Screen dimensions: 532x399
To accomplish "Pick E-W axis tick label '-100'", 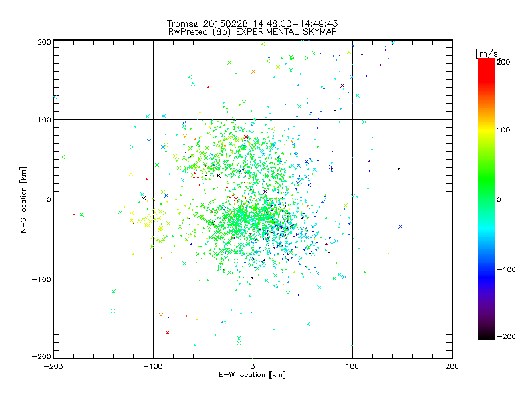I will coord(153,366).
